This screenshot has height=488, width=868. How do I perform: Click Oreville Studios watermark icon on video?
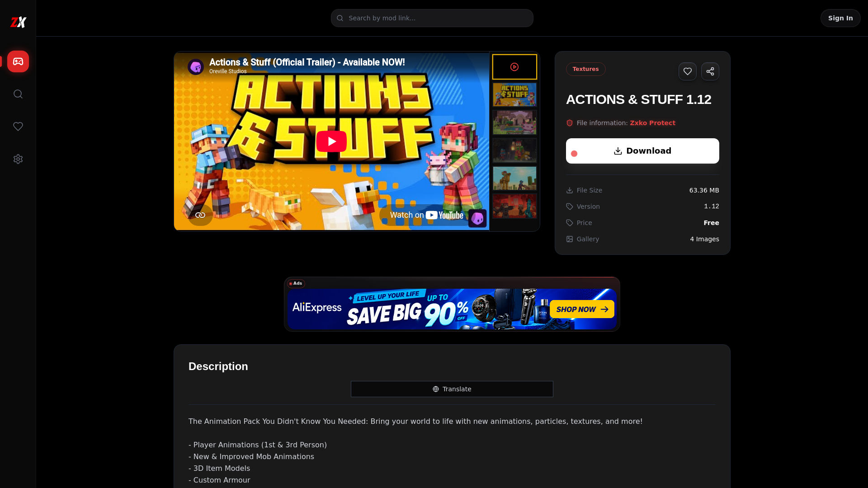click(x=477, y=219)
